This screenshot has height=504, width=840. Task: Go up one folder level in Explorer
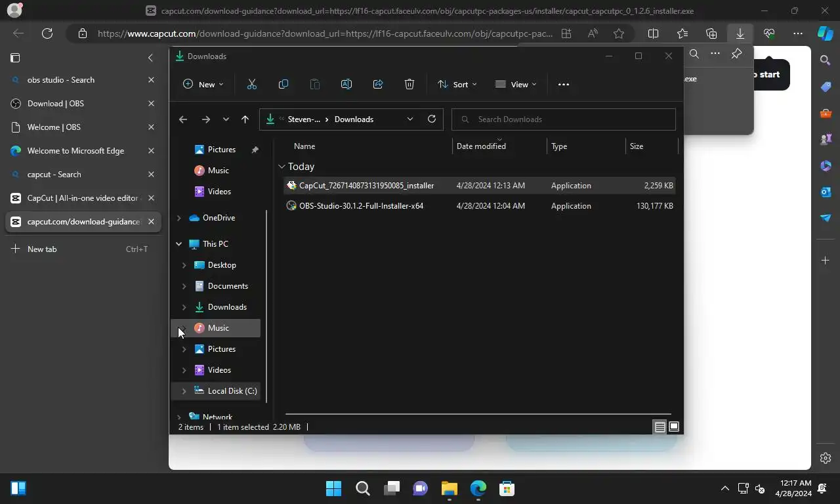pos(245,119)
